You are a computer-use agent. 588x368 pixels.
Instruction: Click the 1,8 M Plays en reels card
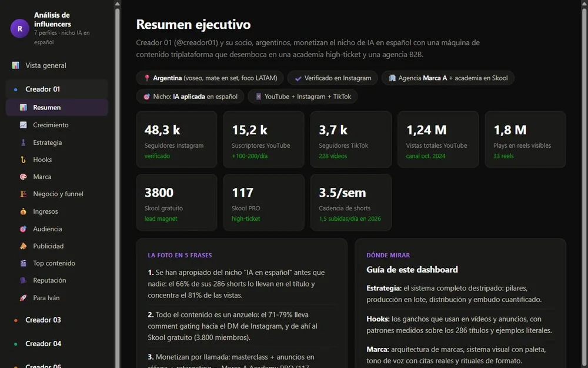point(525,140)
